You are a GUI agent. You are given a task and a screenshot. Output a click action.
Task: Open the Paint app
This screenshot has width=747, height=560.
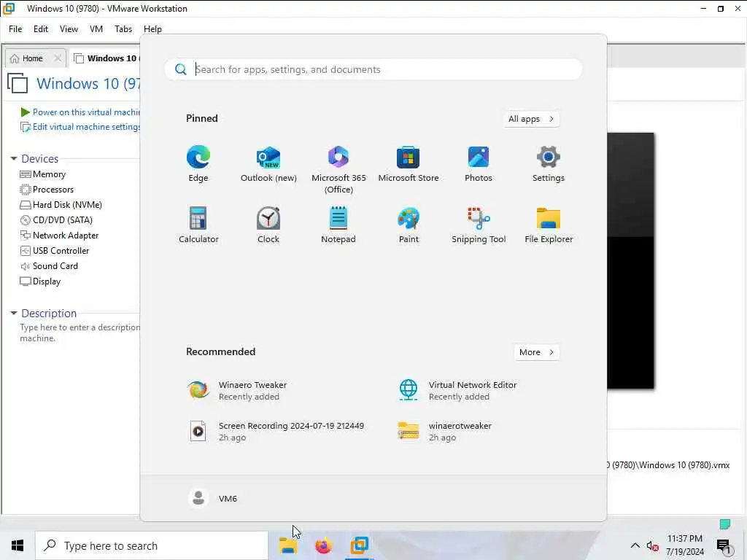click(409, 225)
